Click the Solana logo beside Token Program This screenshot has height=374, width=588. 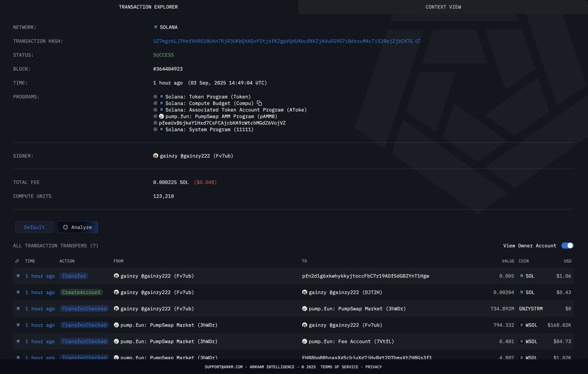[161, 96]
